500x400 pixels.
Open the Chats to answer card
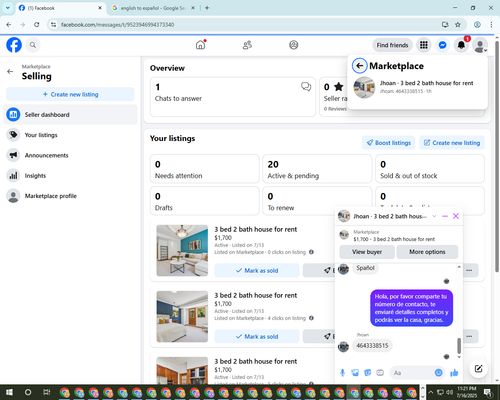[233, 97]
